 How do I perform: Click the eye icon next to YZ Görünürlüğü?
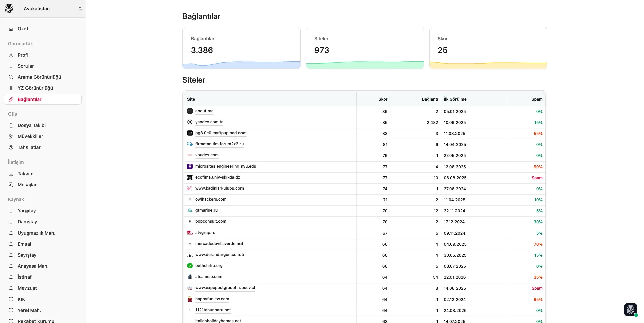pyautogui.click(x=11, y=88)
